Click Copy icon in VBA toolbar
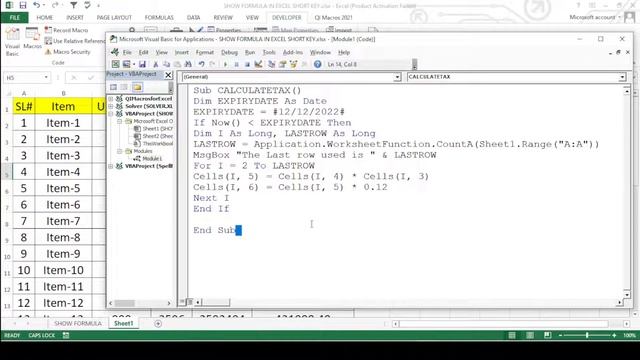This screenshot has height=360, width=640. (x=166, y=64)
